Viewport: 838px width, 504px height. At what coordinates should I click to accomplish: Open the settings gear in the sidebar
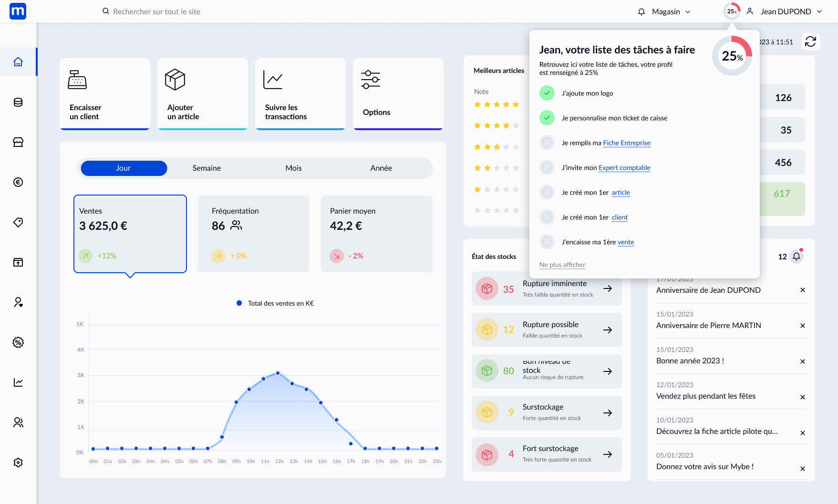click(x=18, y=463)
